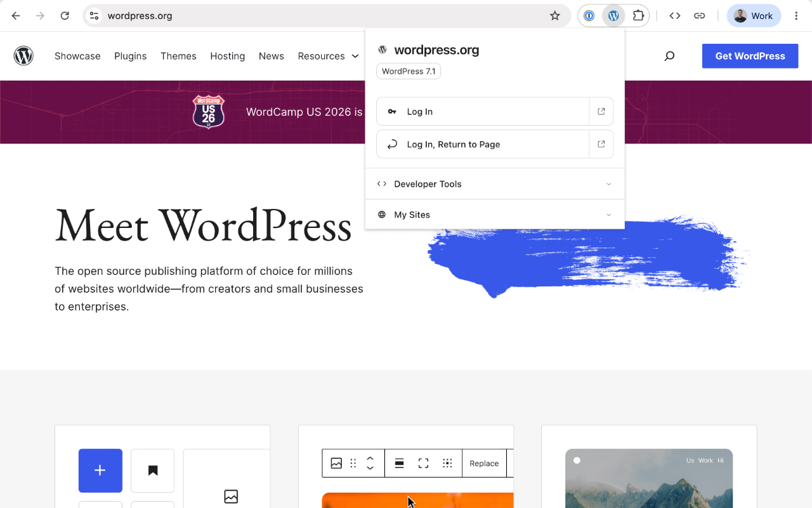Navigate to Hosting

[x=228, y=56]
